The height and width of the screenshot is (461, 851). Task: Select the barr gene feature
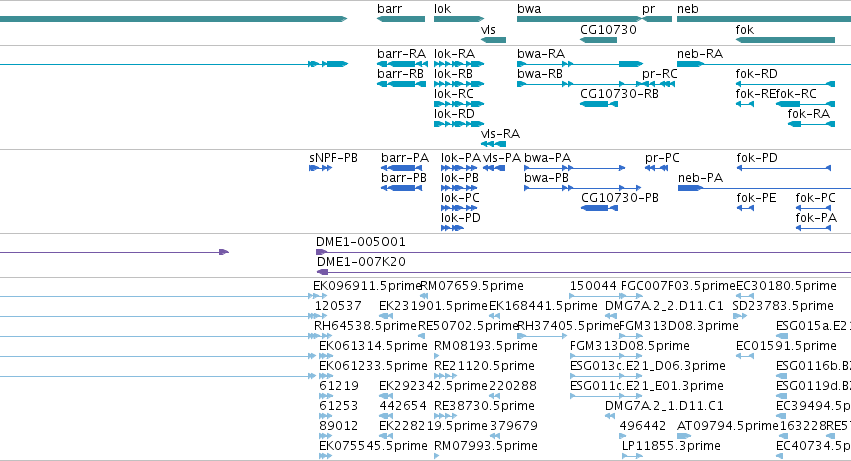point(401,19)
